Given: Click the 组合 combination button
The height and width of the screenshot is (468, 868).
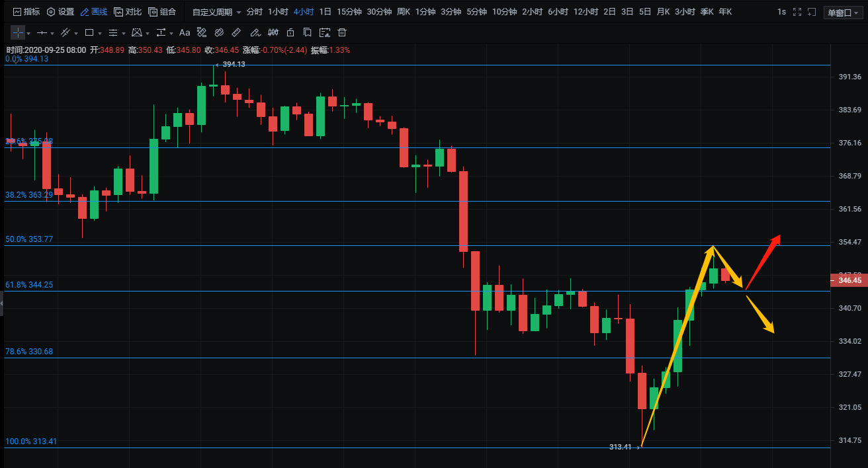Looking at the screenshot, I should [162, 12].
